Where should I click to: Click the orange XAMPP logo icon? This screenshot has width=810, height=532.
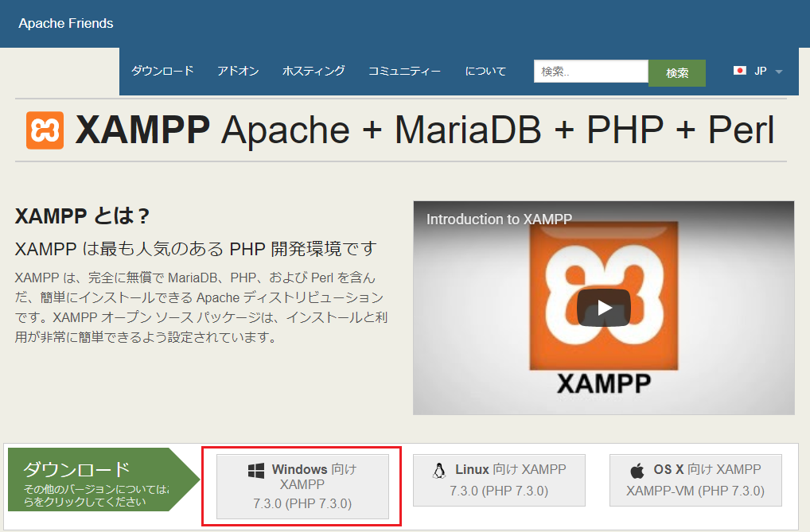click(45, 130)
